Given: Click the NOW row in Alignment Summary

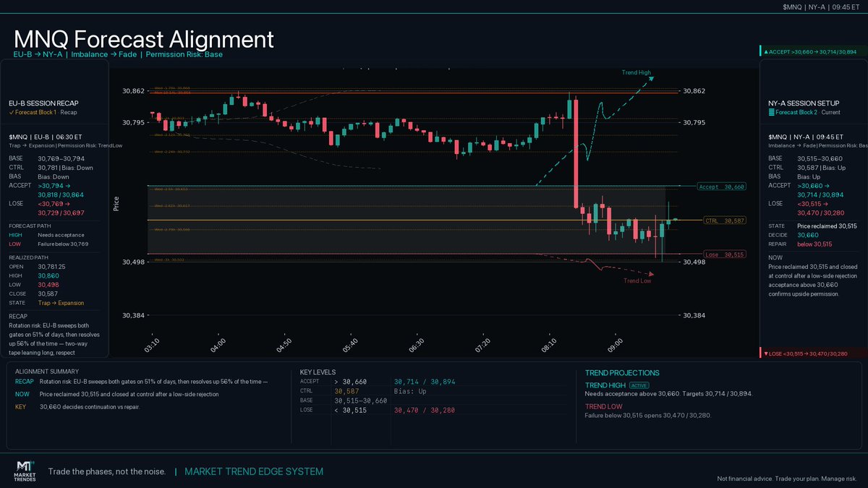Looking at the screenshot, I should tap(116, 394).
